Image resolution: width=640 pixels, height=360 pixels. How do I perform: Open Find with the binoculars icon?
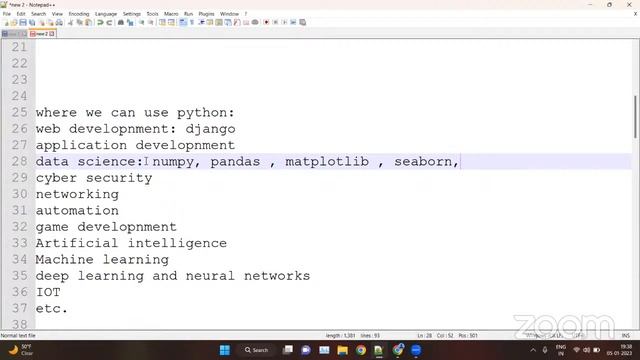tap(121, 22)
